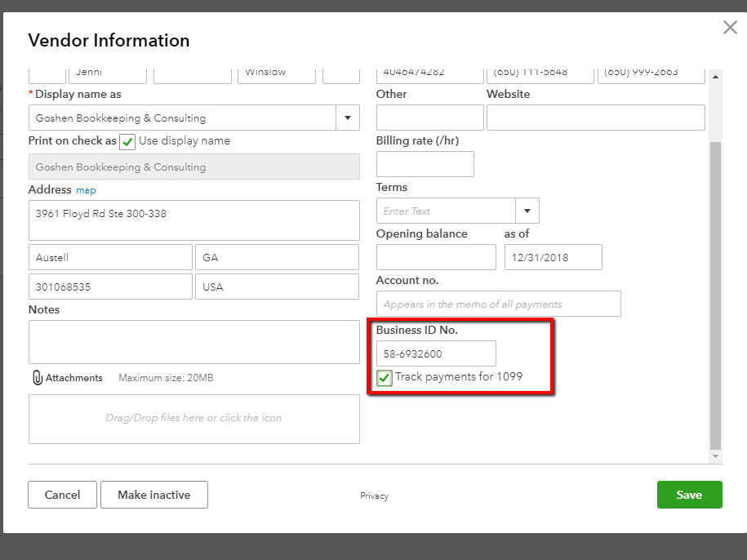747x560 pixels.
Task: Click inside the Notes text area
Action: click(x=193, y=341)
